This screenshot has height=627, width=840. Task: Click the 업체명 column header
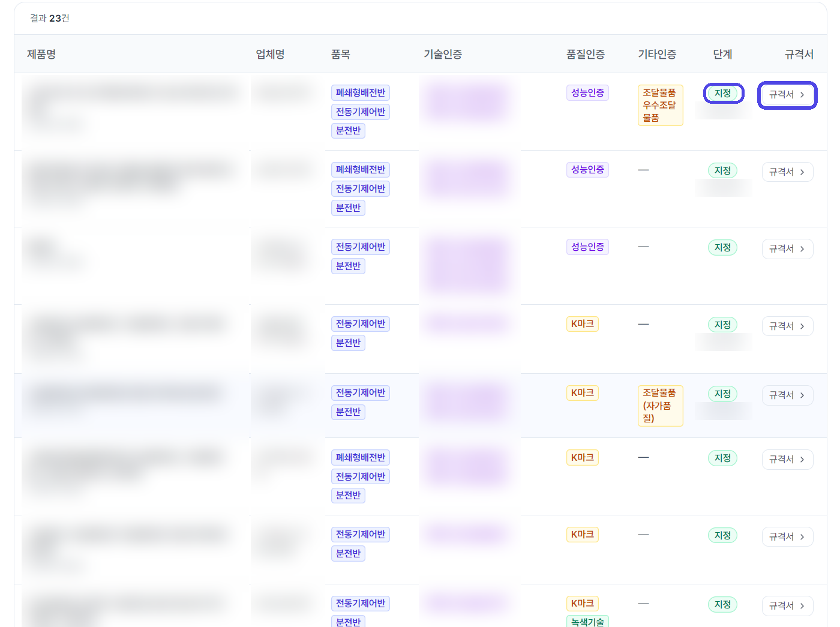pyautogui.click(x=270, y=55)
